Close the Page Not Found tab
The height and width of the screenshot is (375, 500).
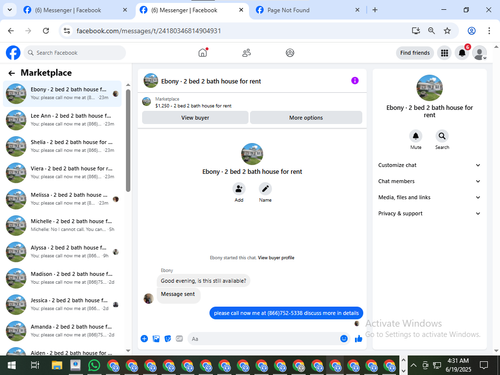click(357, 10)
